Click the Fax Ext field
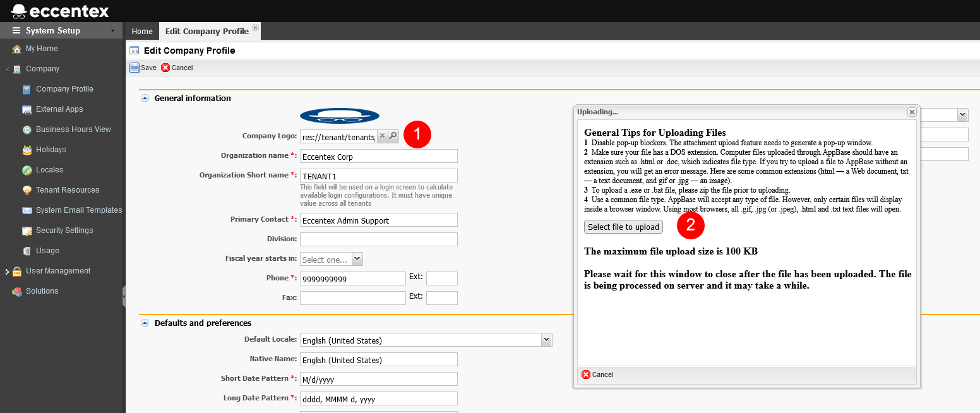This screenshot has width=980, height=413. click(x=442, y=297)
